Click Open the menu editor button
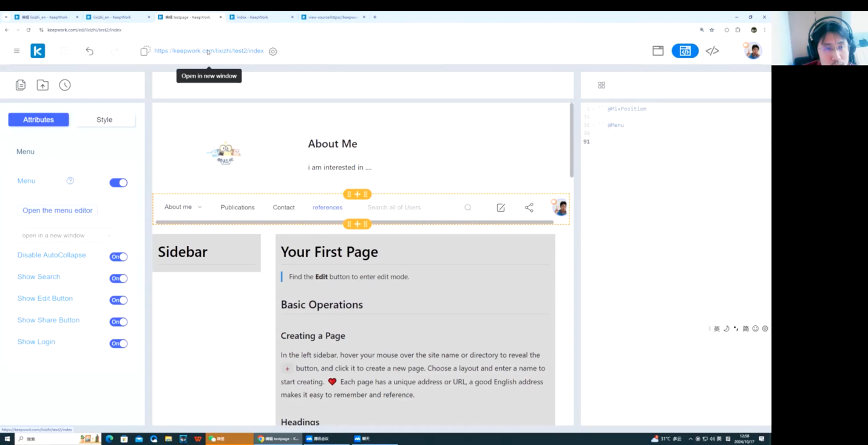This screenshot has height=445, width=868. click(x=58, y=211)
